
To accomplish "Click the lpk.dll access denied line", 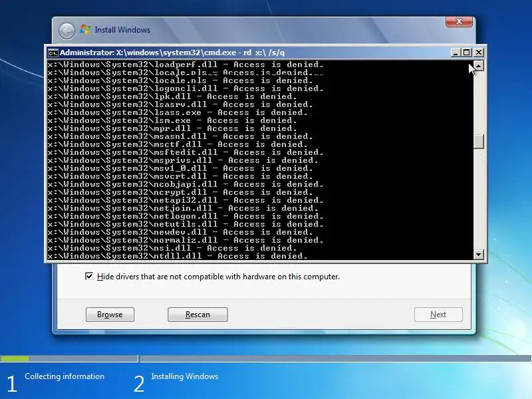I will pos(172,96).
